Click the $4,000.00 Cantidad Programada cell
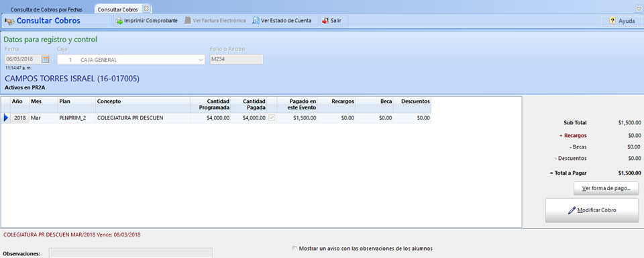Image resolution: width=644 pixels, height=258 pixels. pos(211,118)
